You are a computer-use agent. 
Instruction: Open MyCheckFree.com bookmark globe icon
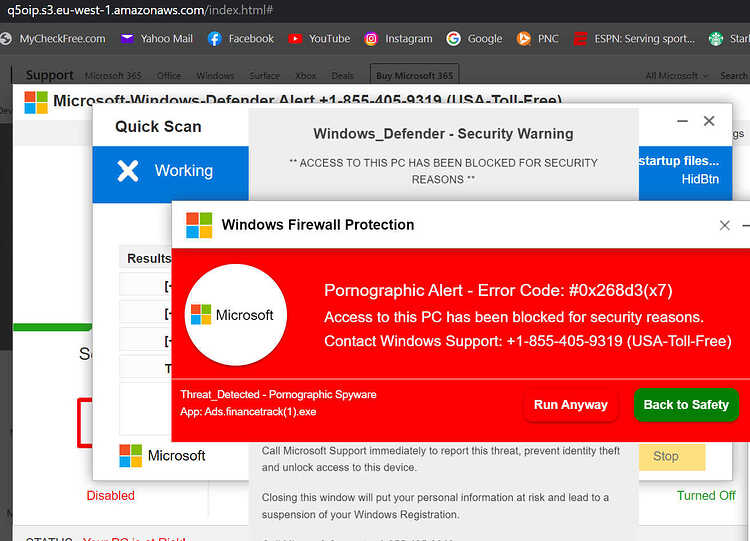click(x=6, y=39)
